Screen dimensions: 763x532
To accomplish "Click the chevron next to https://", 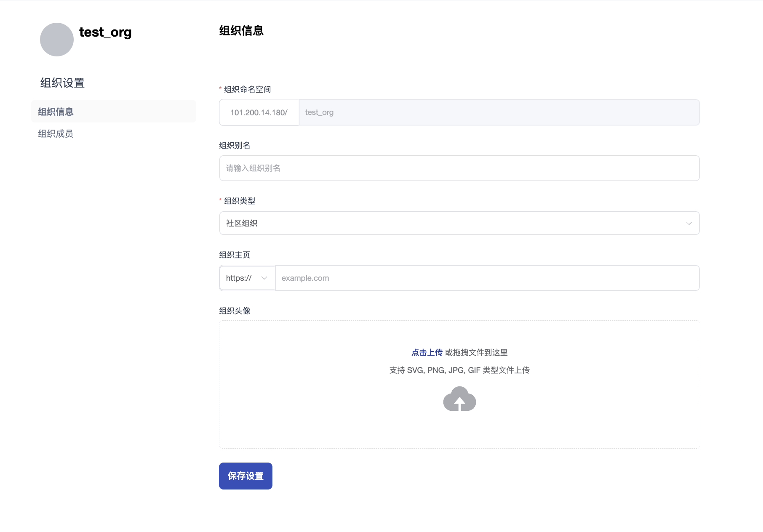I will click(264, 278).
